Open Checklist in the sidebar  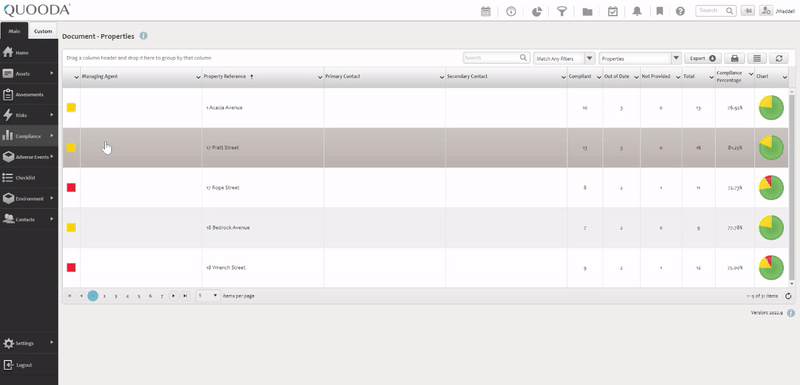[x=29, y=178]
